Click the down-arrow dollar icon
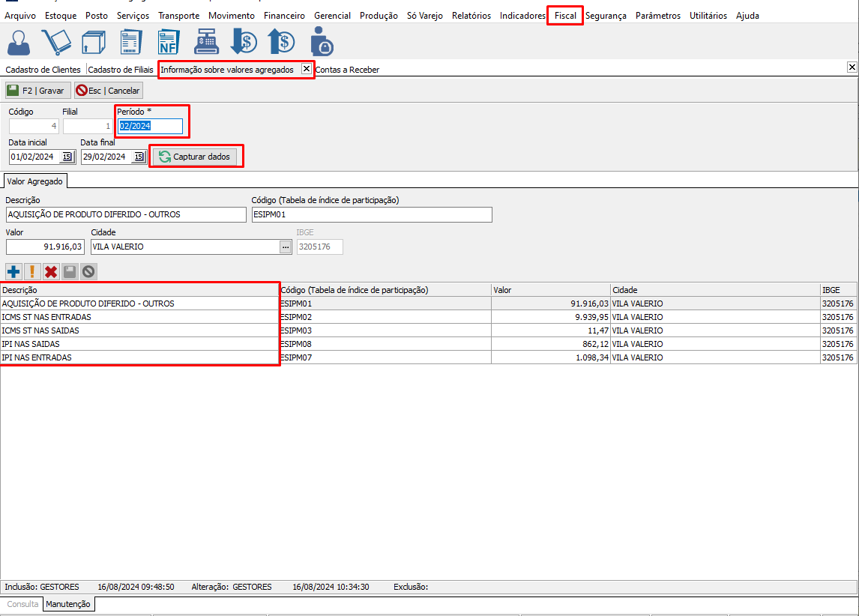 coord(244,42)
